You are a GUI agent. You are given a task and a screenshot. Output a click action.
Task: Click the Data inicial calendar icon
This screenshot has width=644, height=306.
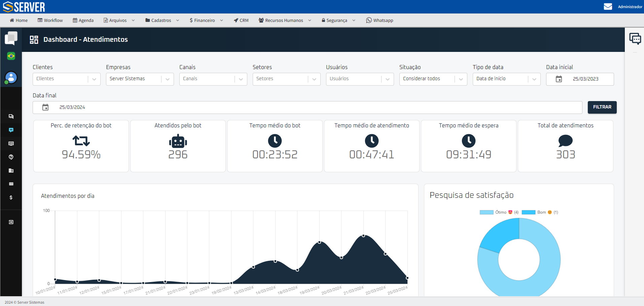(559, 79)
